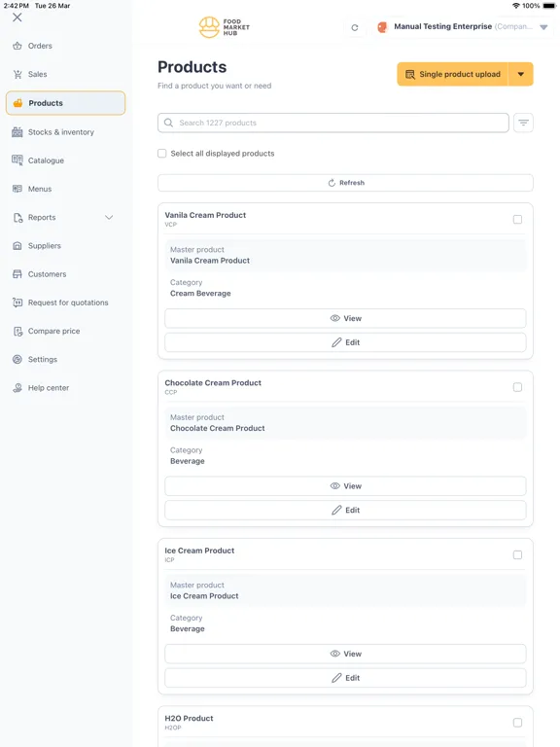Click the Ice Cream Product title
The image size is (560, 747).
pyautogui.click(x=199, y=551)
